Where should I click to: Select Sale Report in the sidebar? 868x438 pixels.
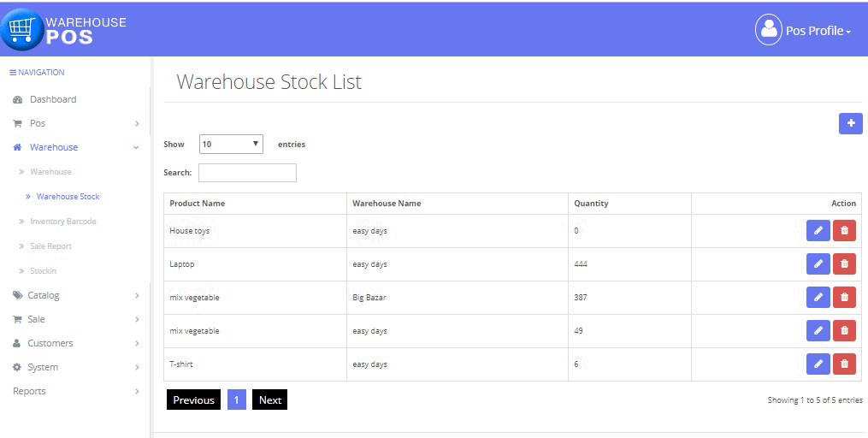pos(52,246)
